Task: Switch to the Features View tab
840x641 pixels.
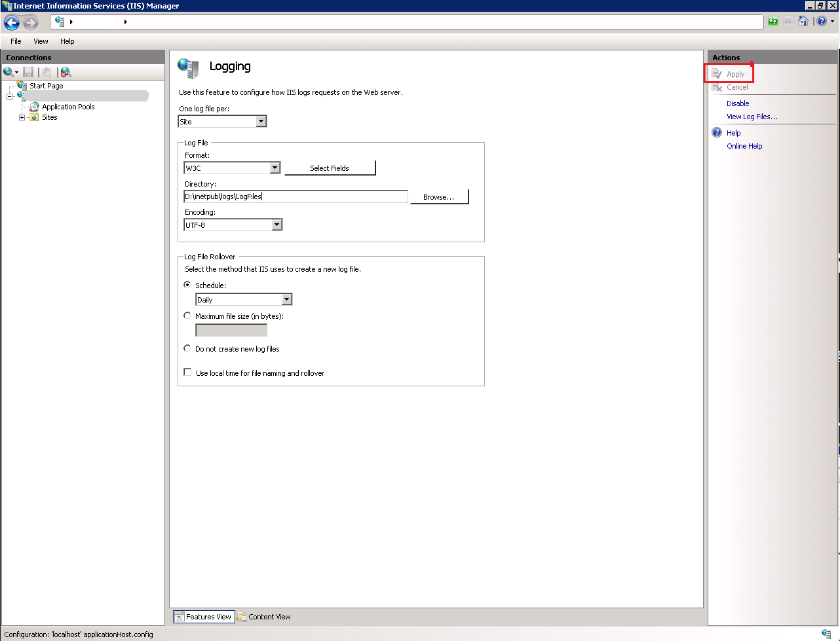Action: 203,617
